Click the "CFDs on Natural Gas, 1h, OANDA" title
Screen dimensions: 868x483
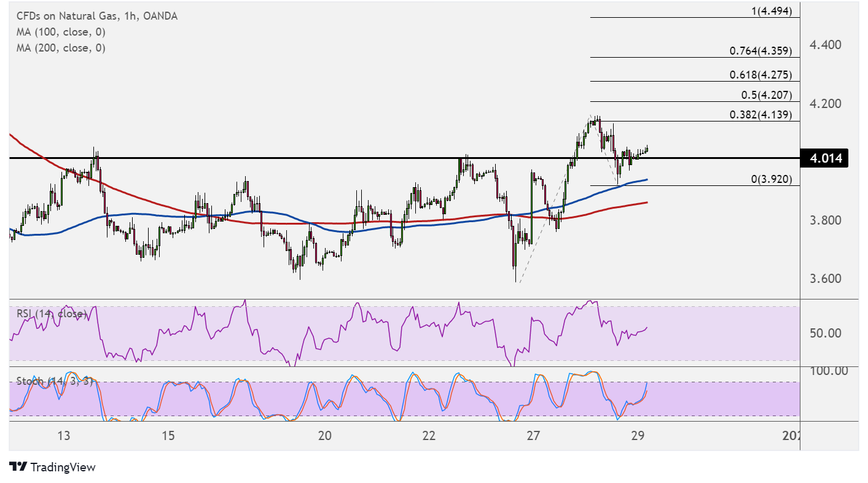(x=97, y=17)
